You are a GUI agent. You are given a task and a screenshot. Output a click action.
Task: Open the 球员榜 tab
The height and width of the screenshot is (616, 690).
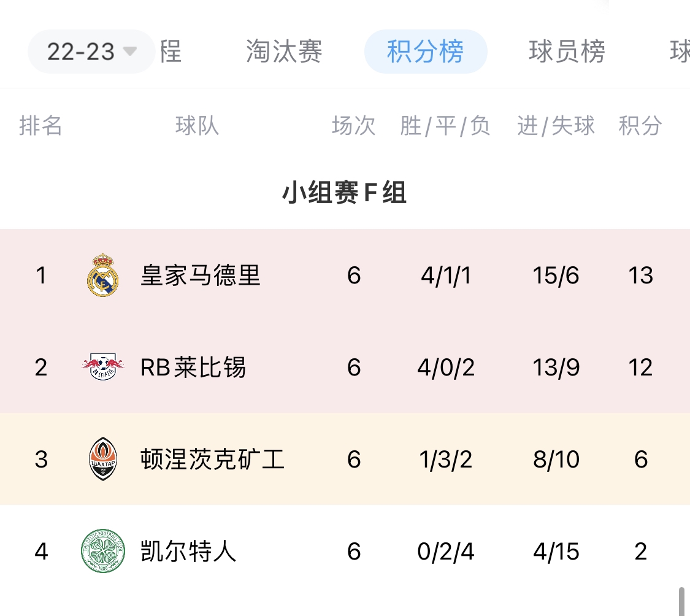click(567, 52)
